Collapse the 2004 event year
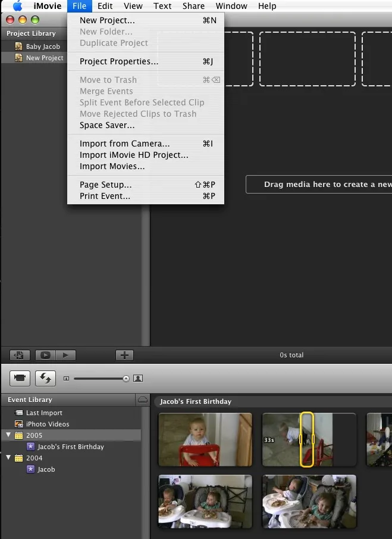The width and height of the screenshot is (392, 539). [8, 458]
